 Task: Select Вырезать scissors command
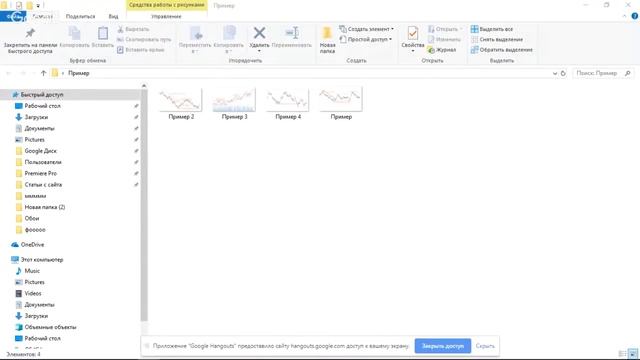[133, 29]
